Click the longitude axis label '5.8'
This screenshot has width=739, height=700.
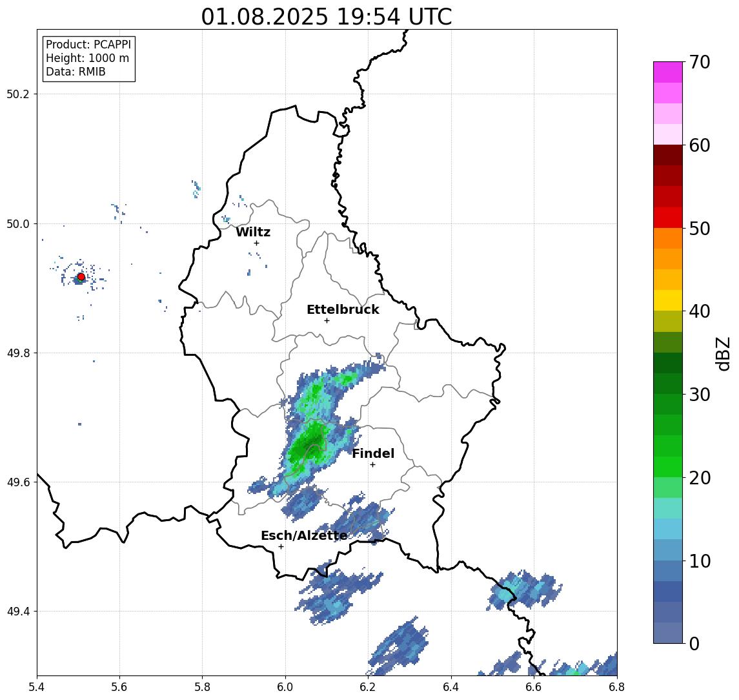pyautogui.click(x=202, y=687)
